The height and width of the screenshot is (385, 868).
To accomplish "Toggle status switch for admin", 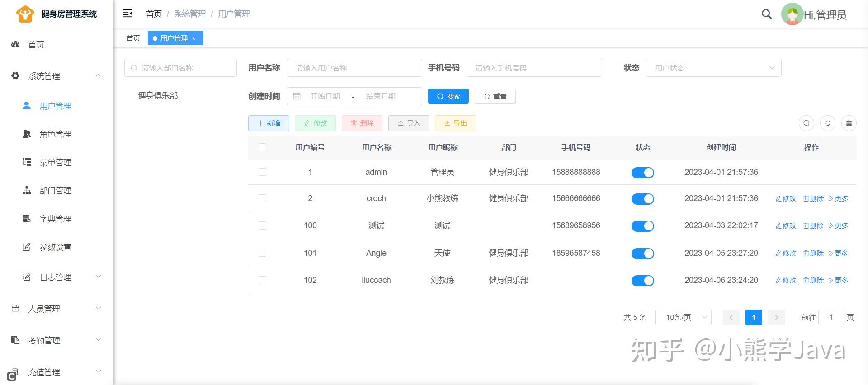I will coord(642,172).
